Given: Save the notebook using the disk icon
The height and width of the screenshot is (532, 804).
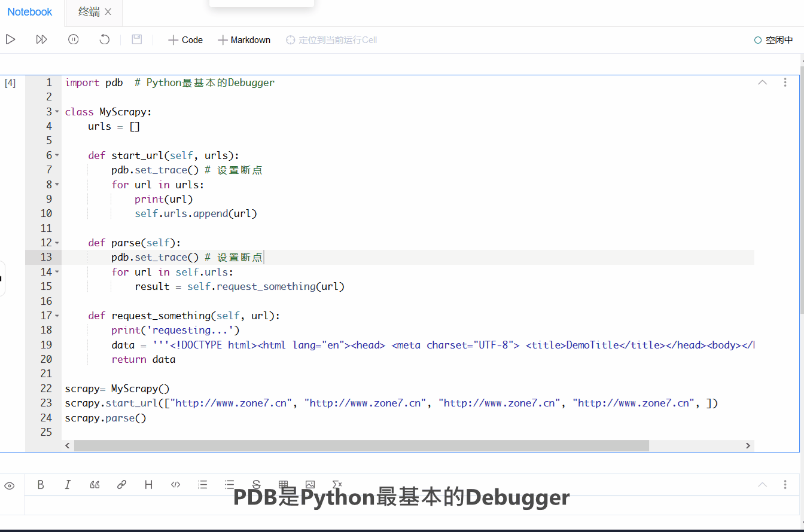Looking at the screenshot, I should pyautogui.click(x=136, y=39).
